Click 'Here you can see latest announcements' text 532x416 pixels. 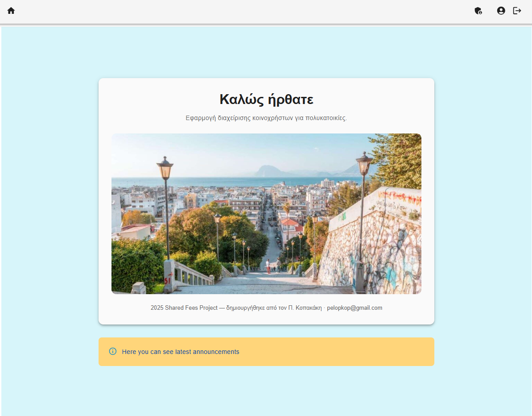click(x=181, y=352)
